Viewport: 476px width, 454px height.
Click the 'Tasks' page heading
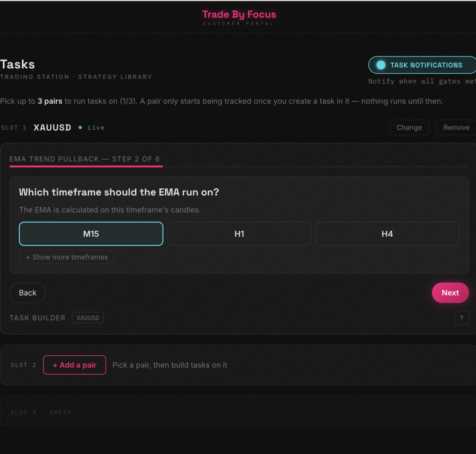17,64
